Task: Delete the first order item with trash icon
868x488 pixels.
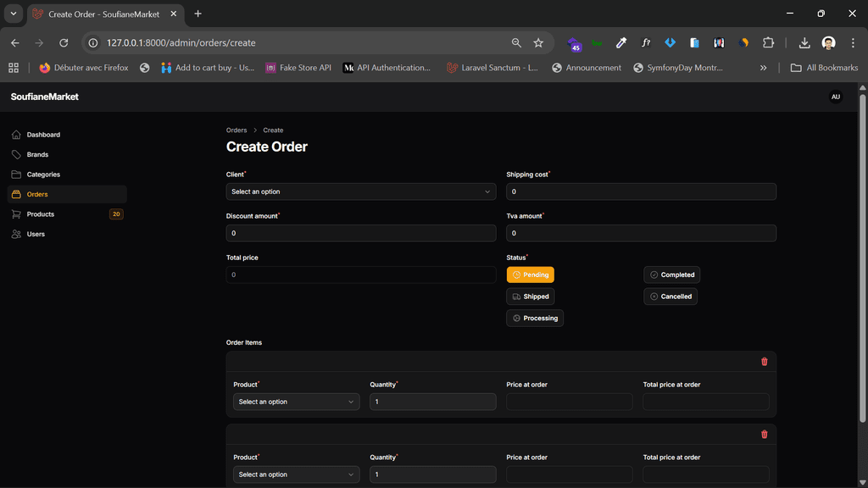Action: 764,362
